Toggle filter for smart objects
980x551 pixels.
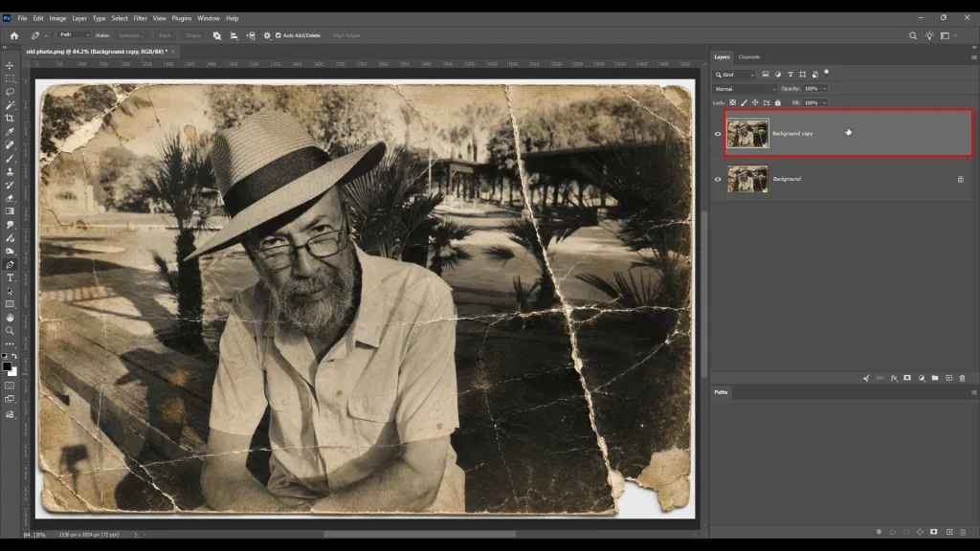[815, 75]
